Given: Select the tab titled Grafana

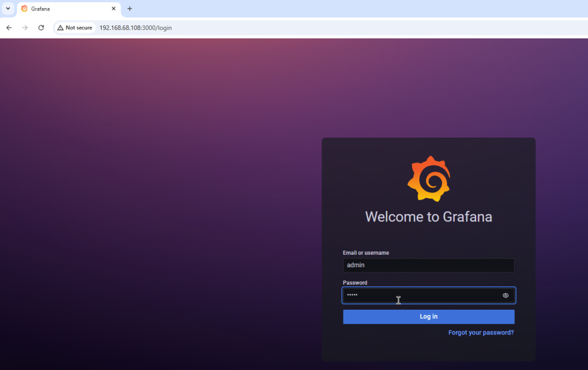Looking at the screenshot, I should click(63, 9).
